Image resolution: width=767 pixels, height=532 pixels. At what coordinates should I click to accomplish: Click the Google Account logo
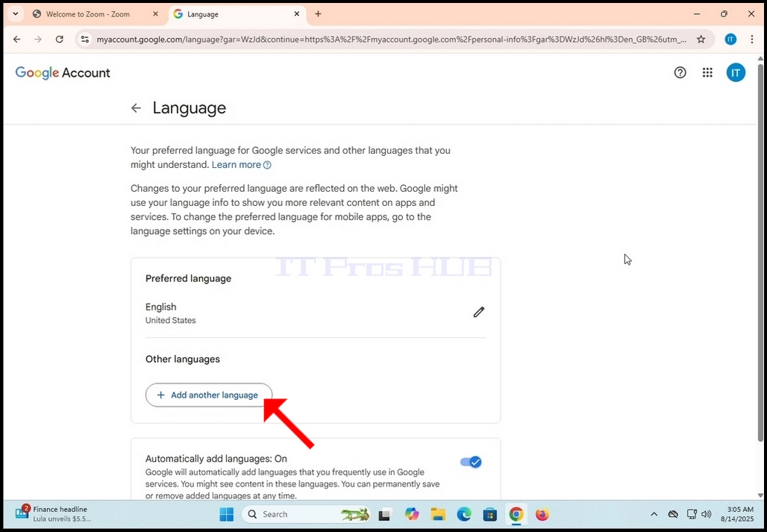point(63,73)
